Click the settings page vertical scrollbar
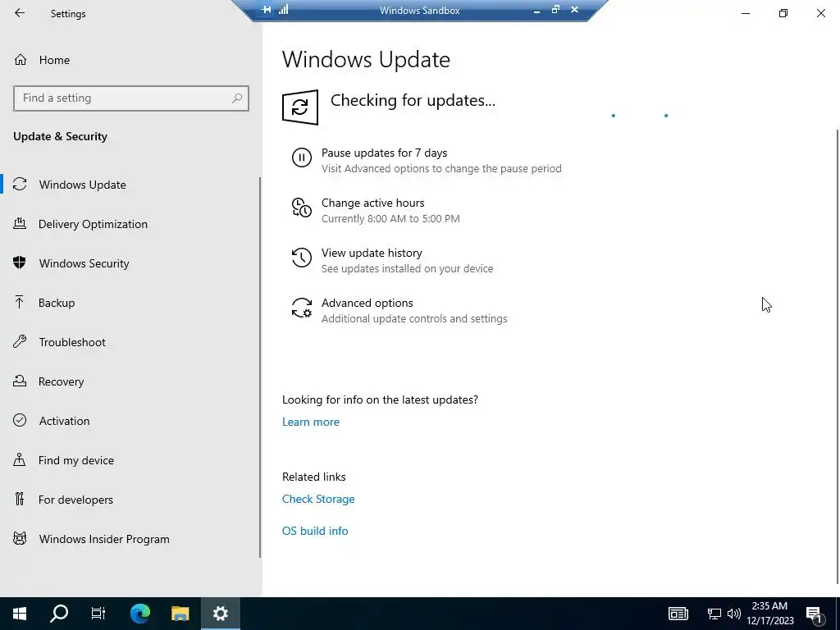840x630 pixels. click(838, 356)
